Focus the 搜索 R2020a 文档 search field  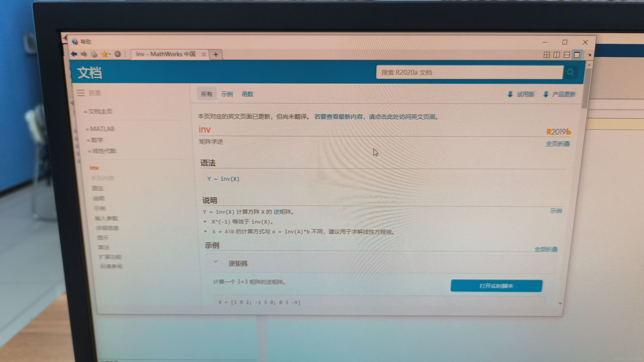point(470,72)
